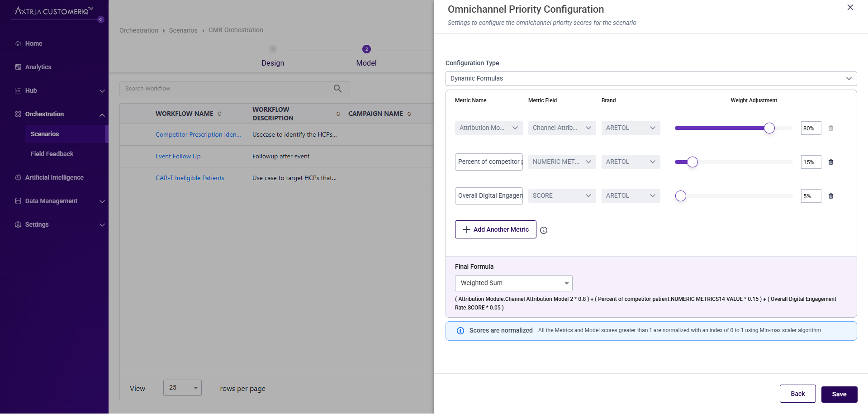Select the Analytics icon in the sidebar
Image resolution: width=868 pixels, height=414 pixels.
pos(18,67)
